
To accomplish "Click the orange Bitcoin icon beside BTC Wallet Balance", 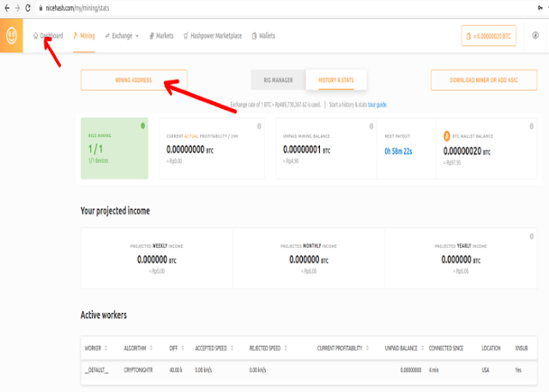I will [447, 136].
